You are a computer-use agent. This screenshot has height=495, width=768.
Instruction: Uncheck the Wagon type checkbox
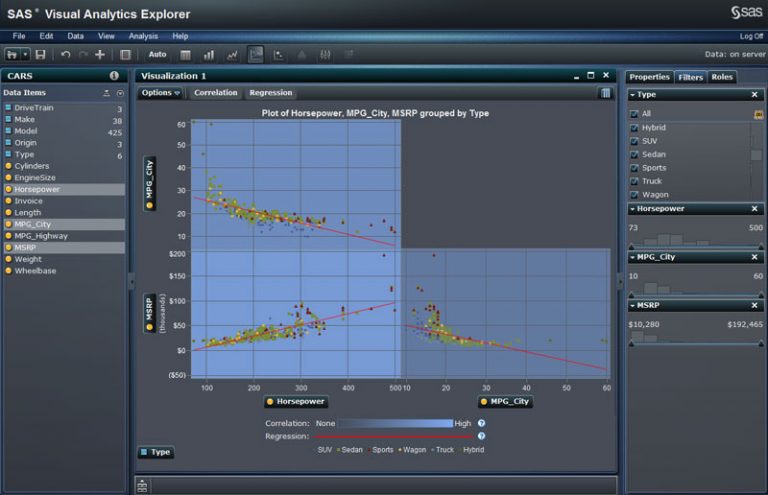pyautogui.click(x=634, y=195)
